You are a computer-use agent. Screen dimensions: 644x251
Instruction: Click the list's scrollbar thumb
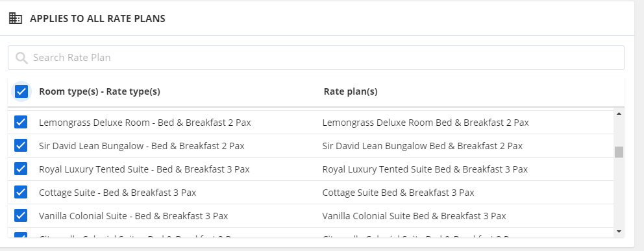coord(619,152)
